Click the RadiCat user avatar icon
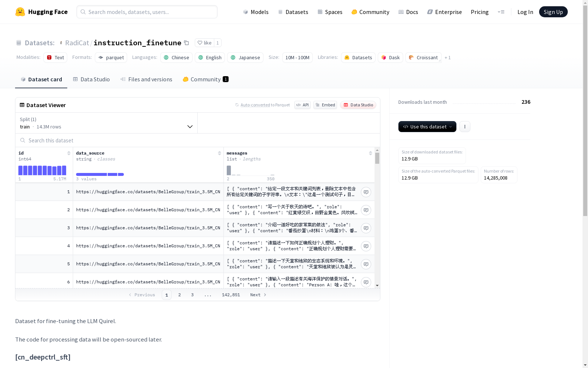 (x=61, y=43)
